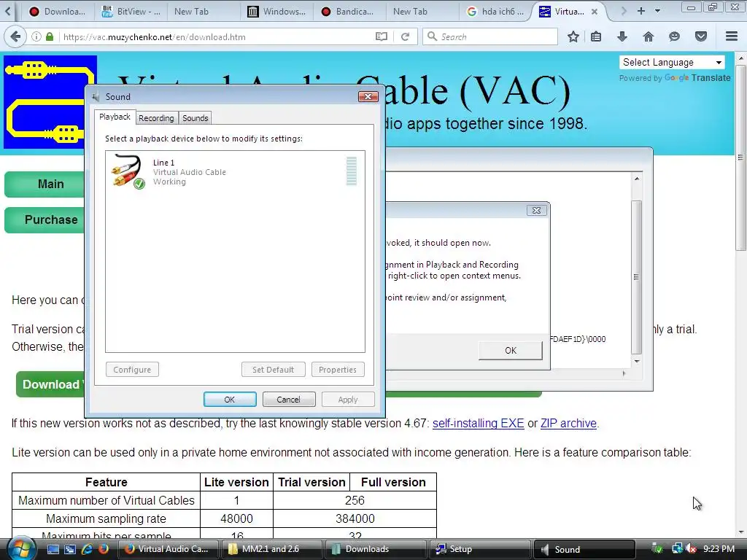
Task: Click the network tray icon
Action: (x=678, y=549)
